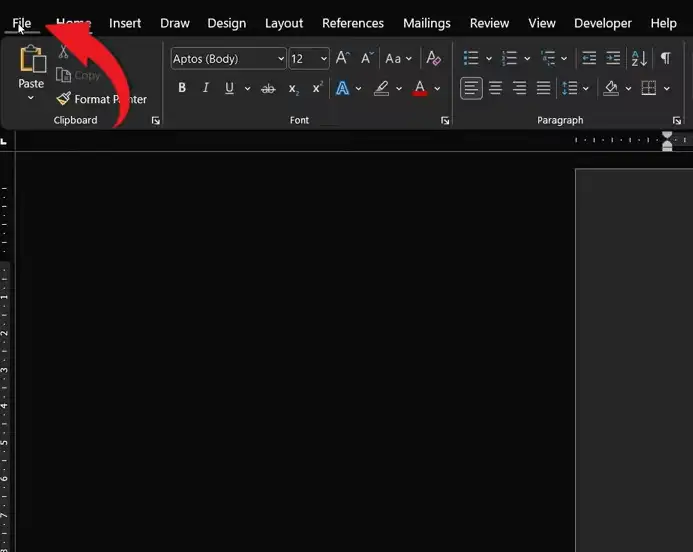Open the Draw ribbon tab
The image size is (693, 552).
175,23
